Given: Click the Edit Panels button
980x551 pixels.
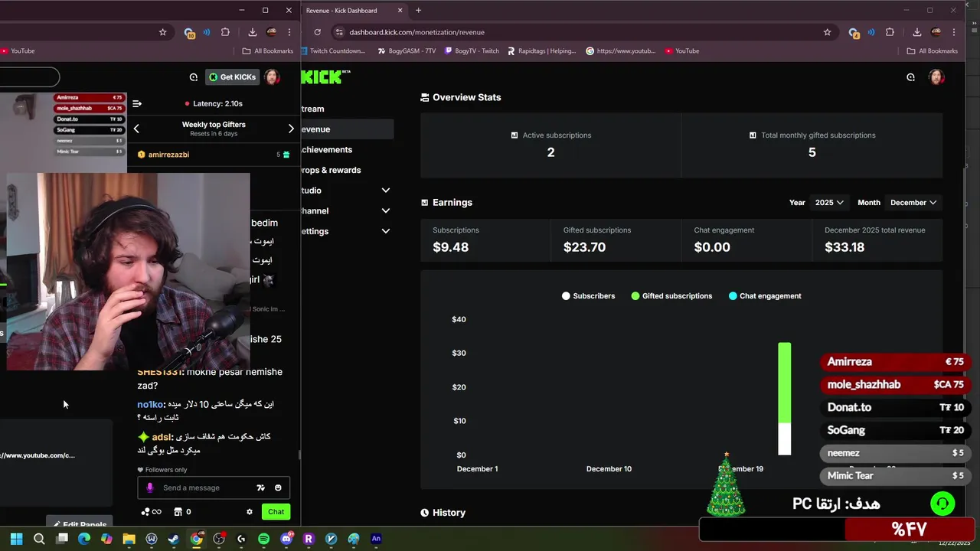Looking at the screenshot, I should click(80, 524).
